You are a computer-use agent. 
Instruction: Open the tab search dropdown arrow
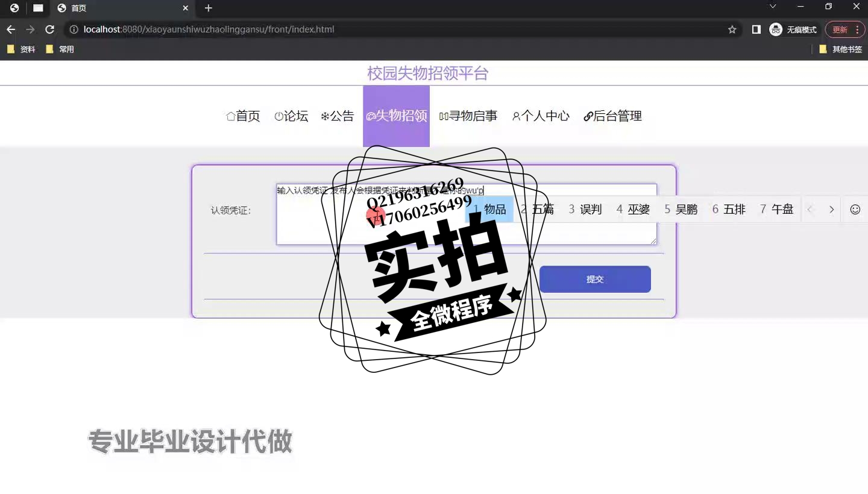pyautogui.click(x=773, y=7)
